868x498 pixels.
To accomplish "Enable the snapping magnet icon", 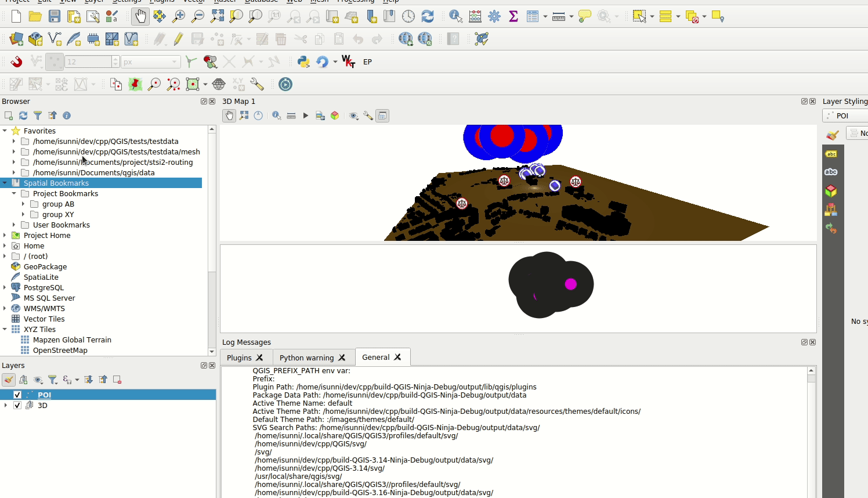I will pyautogui.click(x=16, y=62).
